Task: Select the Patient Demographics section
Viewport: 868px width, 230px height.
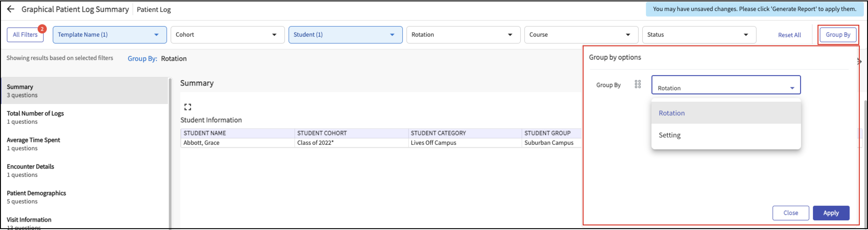Action: [x=36, y=197]
